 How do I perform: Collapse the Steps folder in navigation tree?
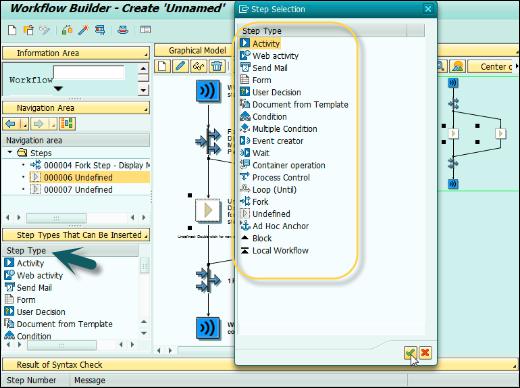(x=10, y=152)
